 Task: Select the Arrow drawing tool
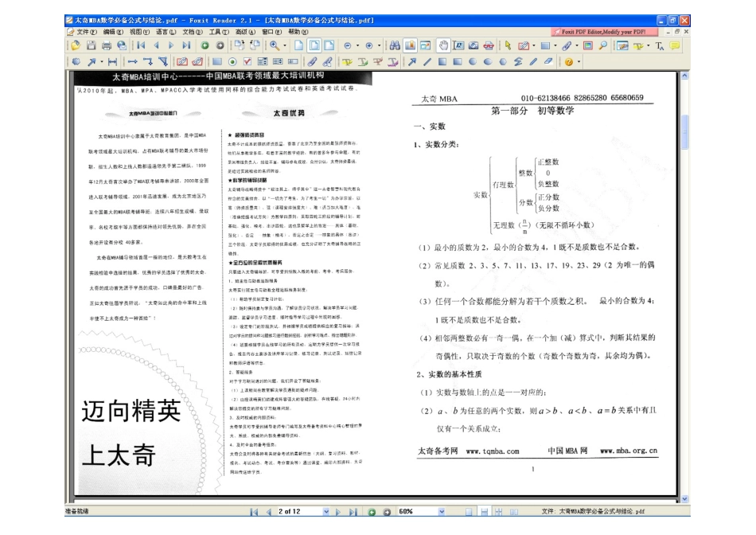[x=411, y=62]
